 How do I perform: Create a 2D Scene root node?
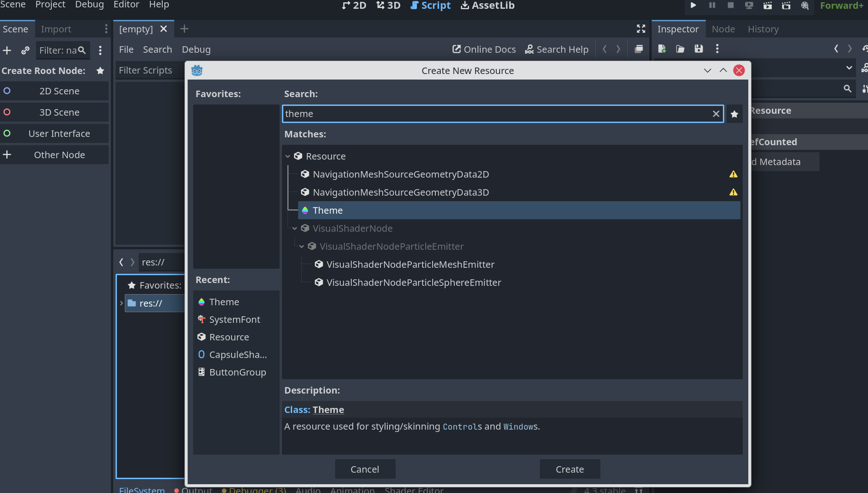tap(55, 91)
